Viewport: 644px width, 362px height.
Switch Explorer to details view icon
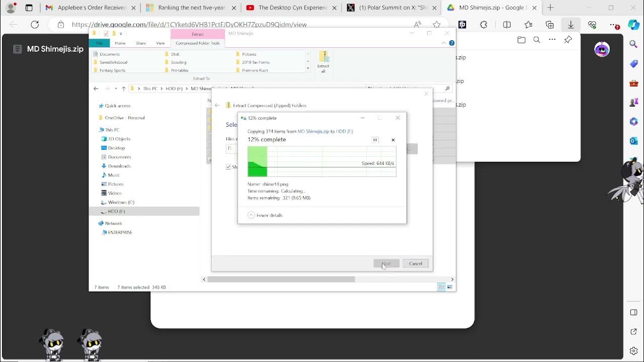[441, 287]
